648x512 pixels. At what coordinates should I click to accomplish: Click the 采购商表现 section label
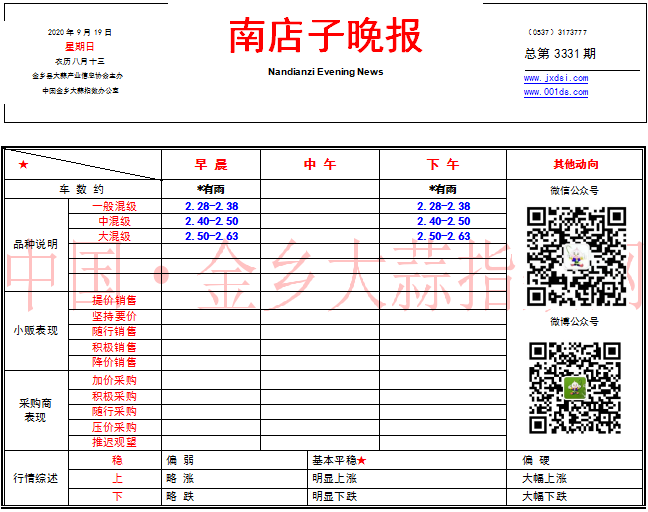(35, 410)
